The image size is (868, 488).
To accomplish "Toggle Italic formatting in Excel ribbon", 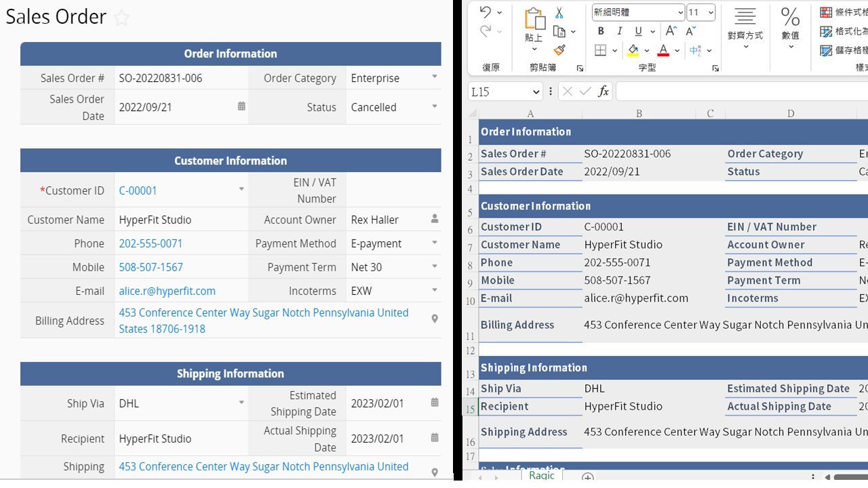I will click(x=619, y=31).
